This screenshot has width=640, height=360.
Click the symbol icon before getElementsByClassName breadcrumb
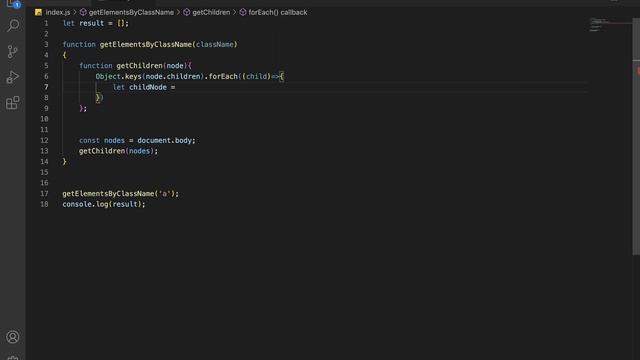83,12
